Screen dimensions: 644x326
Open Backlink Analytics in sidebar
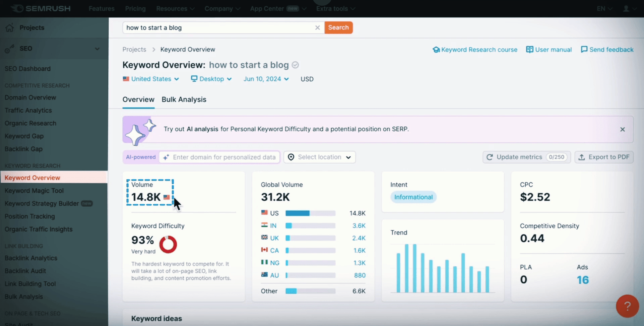coord(31,258)
